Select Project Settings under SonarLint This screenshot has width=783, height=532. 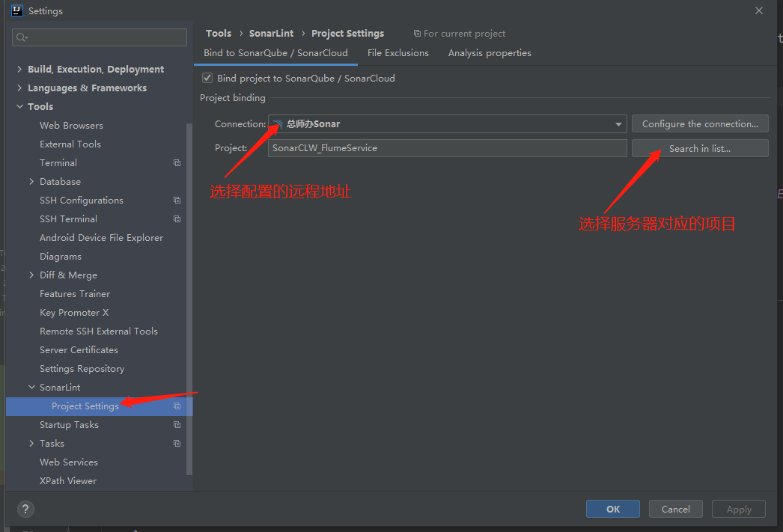(x=100, y=406)
